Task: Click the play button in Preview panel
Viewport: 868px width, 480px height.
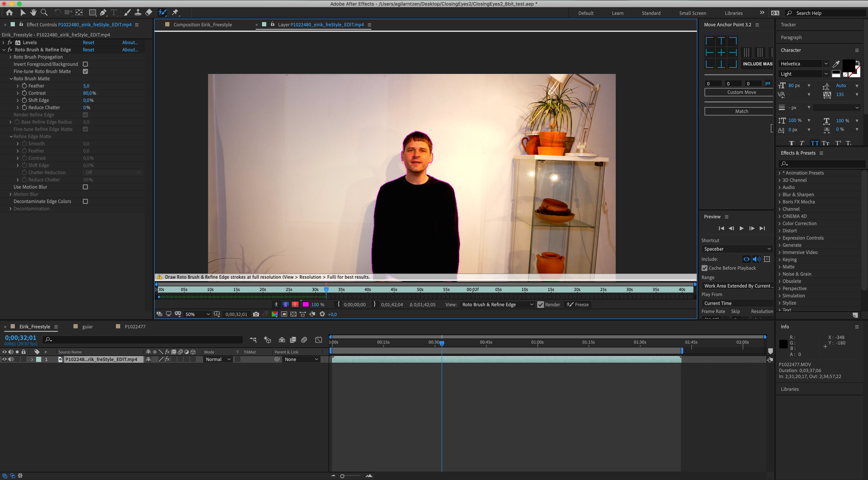Action: [x=741, y=228]
